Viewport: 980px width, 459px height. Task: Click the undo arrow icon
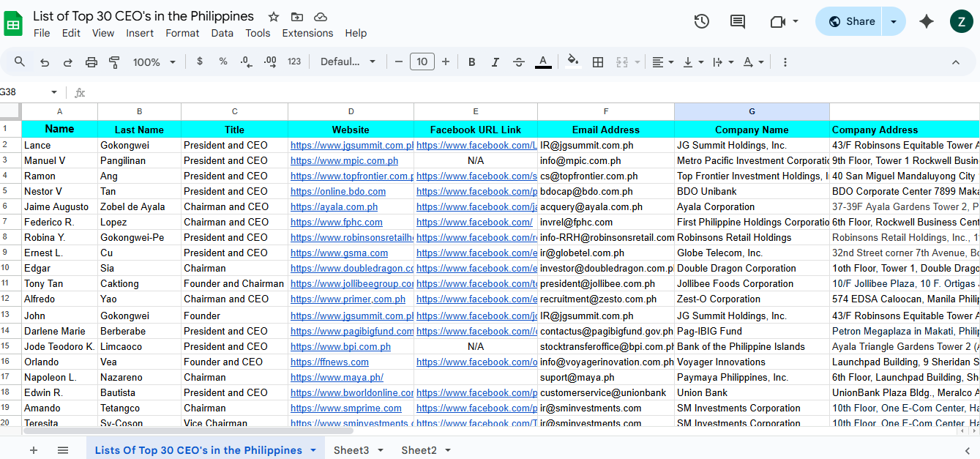[x=45, y=62]
